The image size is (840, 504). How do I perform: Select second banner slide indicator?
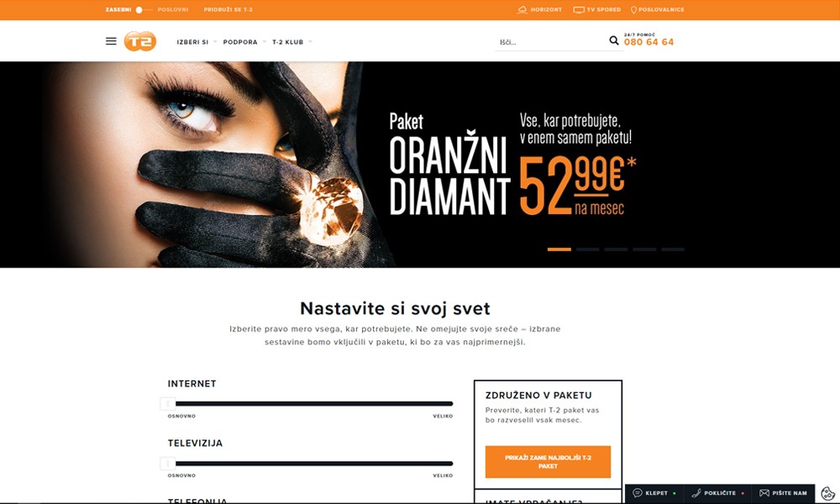coord(588,249)
